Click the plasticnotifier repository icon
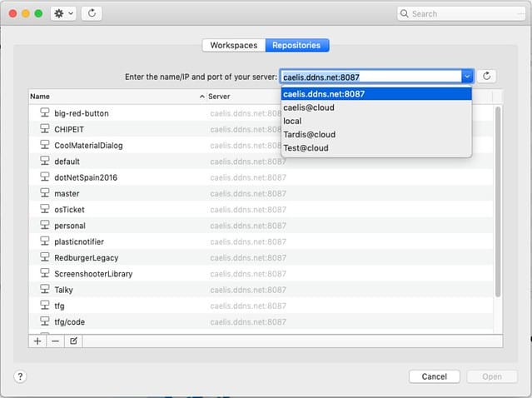 tap(45, 241)
